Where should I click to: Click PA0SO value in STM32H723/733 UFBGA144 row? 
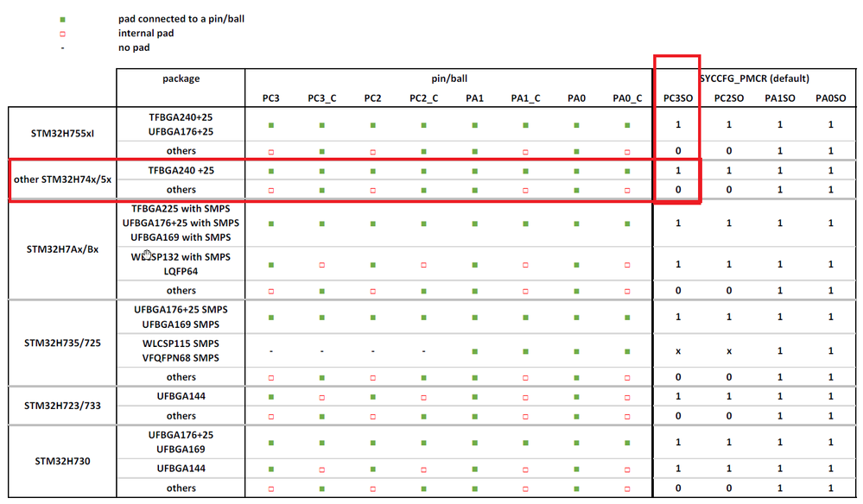[x=830, y=396]
